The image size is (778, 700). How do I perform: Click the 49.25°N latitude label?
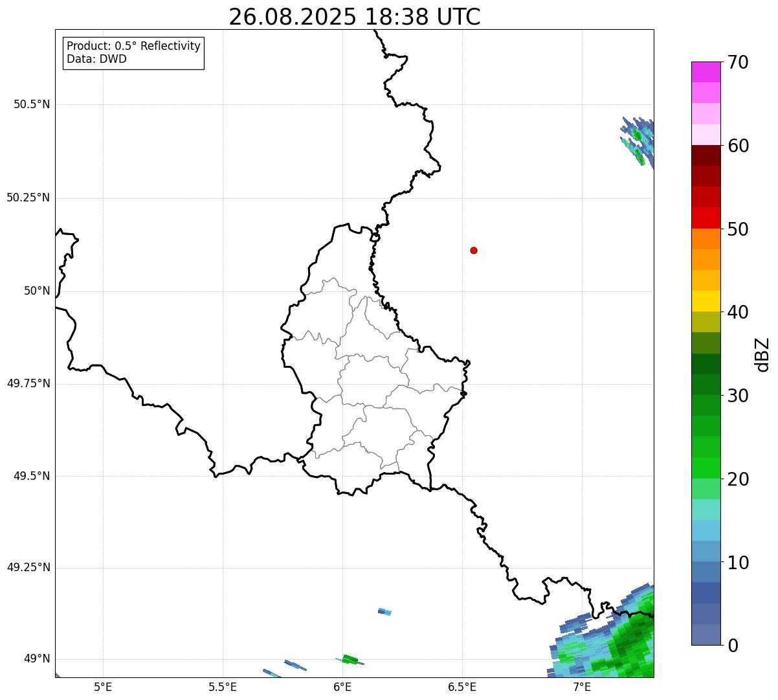pyautogui.click(x=28, y=567)
